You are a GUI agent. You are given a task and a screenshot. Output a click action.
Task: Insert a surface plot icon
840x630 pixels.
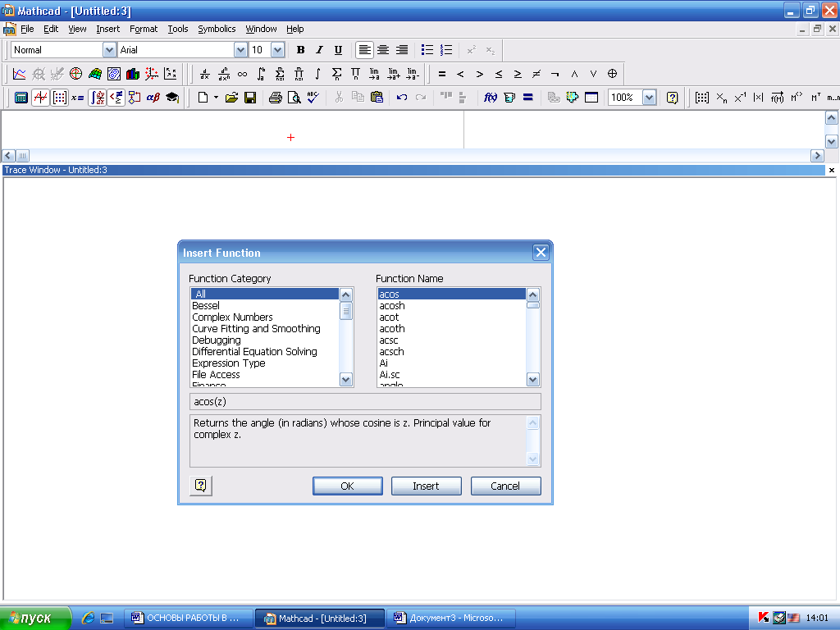tap(95, 73)
